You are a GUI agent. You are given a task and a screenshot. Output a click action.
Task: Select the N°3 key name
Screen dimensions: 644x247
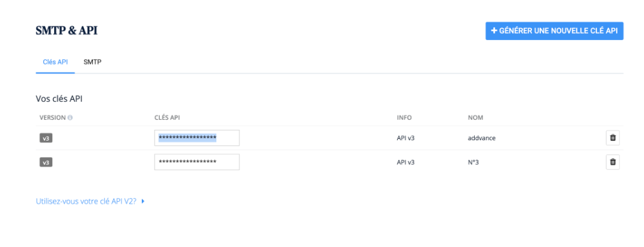[x=473, y=162]
